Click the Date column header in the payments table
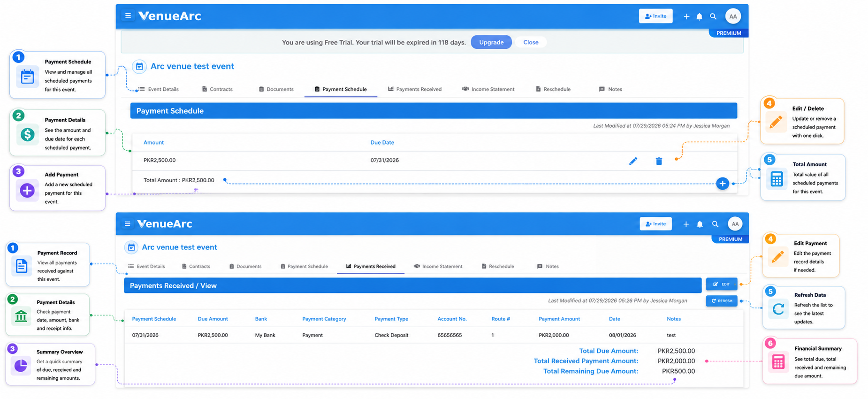Image resolution: width=868 pixels, height=399 pixels. pos(615,319)
